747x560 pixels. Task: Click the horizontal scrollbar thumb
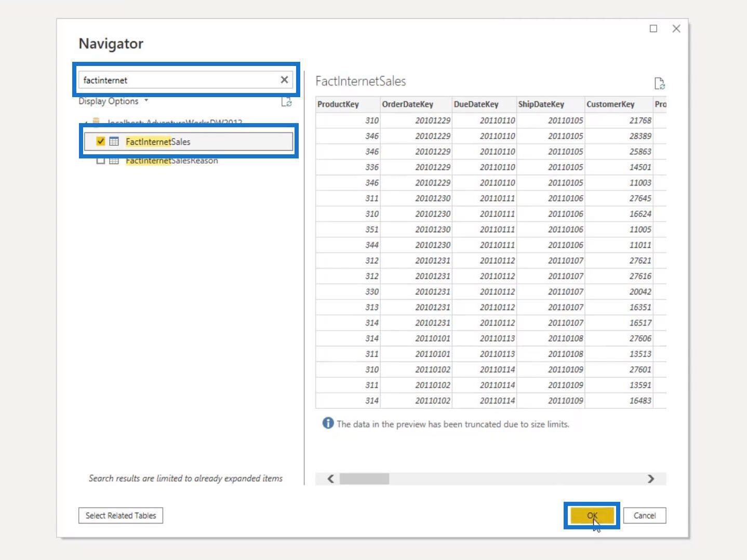(x=364, y=478)
